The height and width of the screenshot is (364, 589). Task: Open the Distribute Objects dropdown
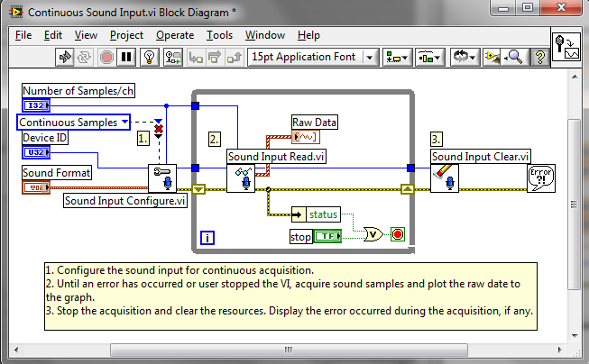click(x=430, y=58)
